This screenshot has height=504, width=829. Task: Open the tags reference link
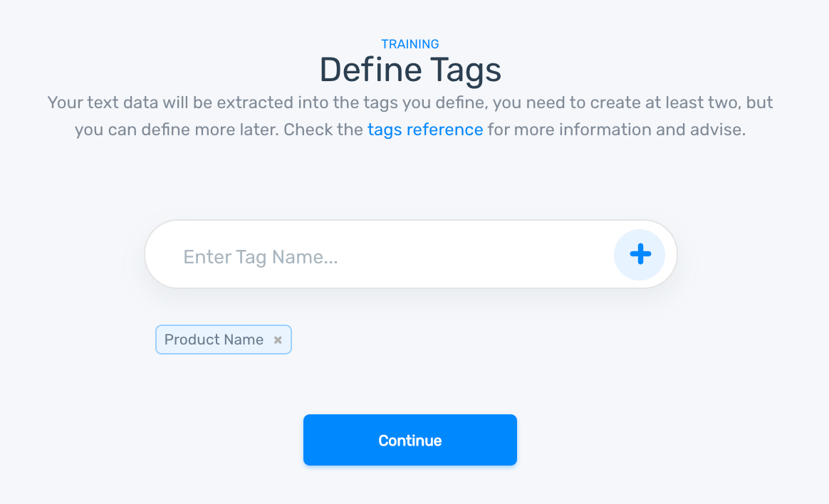tap(425, 130)
